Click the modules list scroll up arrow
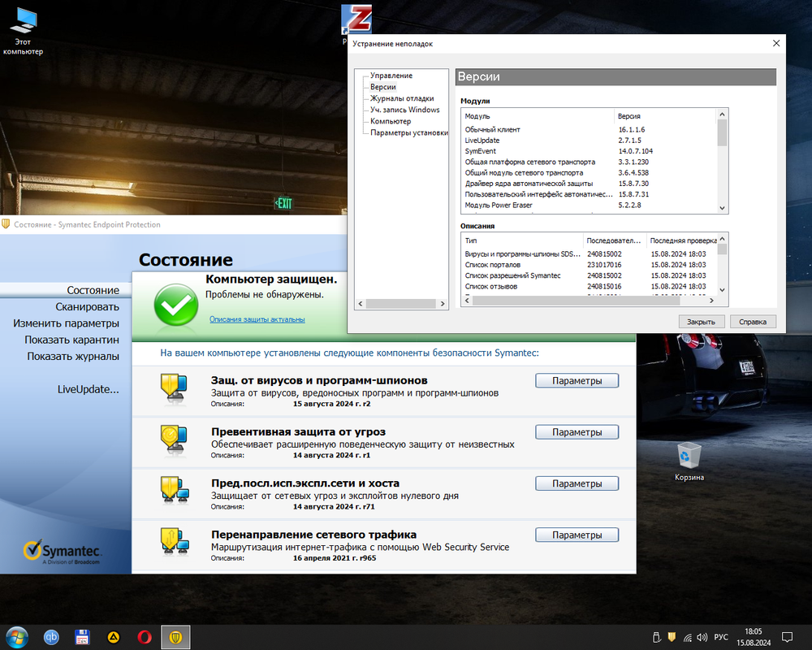Viewport: 812px width, 650px height. pyautogui.click(x=723, y=114)
